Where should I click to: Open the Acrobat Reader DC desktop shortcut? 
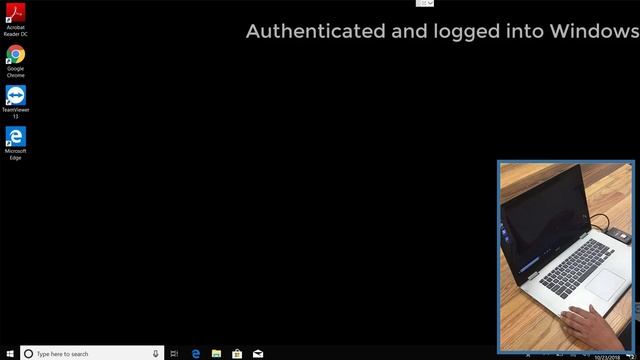[16, 19]
